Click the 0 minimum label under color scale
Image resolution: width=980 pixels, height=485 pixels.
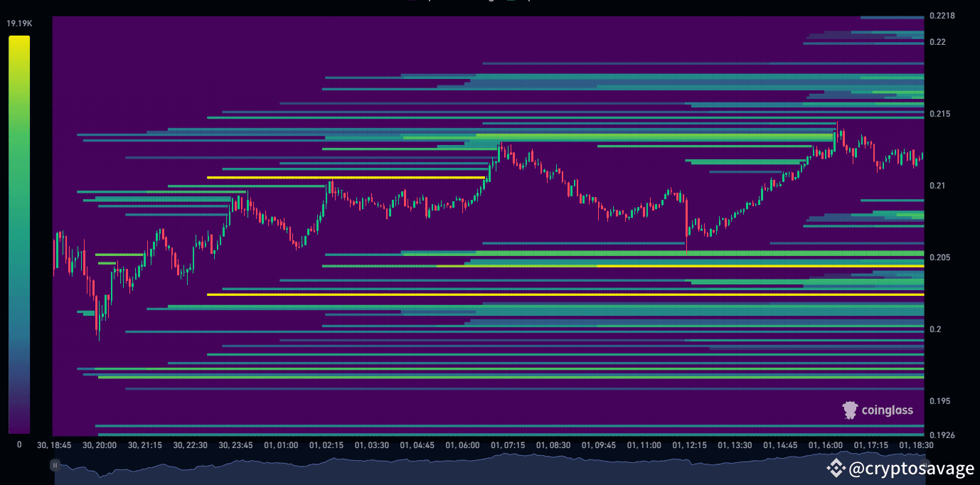[x=19, y=444]
